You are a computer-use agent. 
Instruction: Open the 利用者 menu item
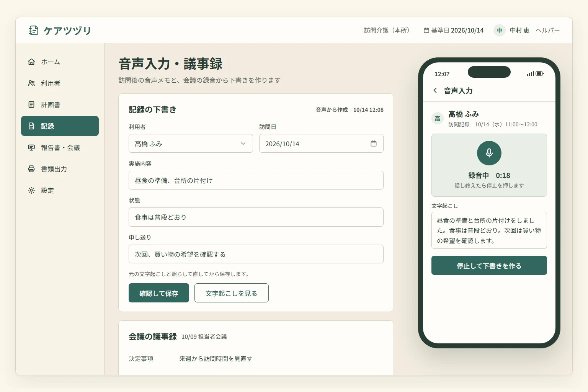(60, 83)
